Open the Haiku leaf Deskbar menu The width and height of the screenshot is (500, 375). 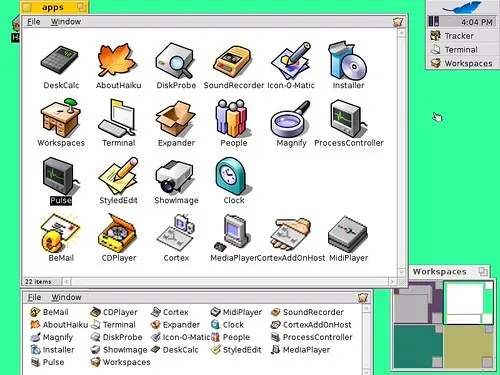click(461, 7)
